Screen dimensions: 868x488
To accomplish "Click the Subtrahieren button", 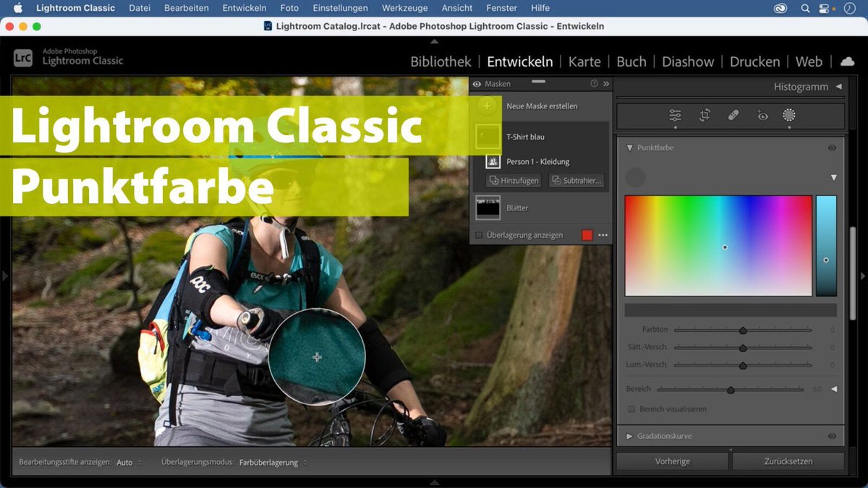I will [576, 180].
